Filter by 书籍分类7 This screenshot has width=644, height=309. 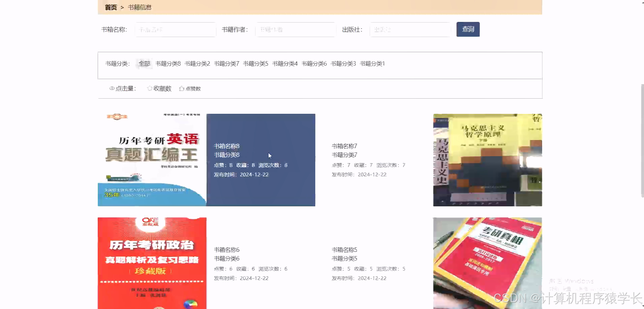[x=227, y=64]
